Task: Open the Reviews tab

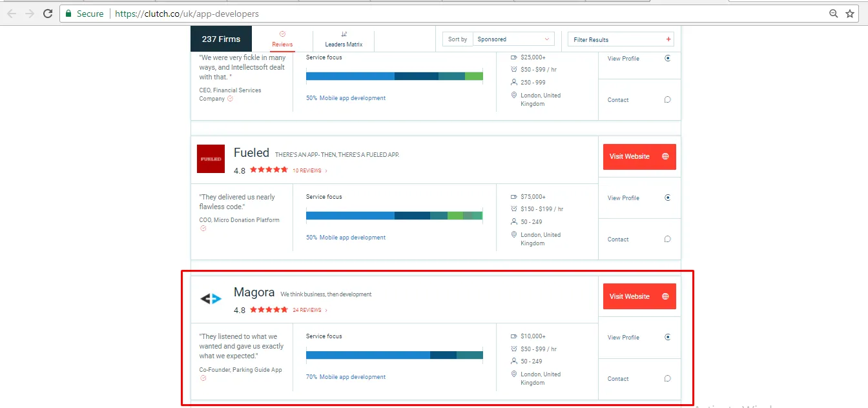Action: coord(282,39)
